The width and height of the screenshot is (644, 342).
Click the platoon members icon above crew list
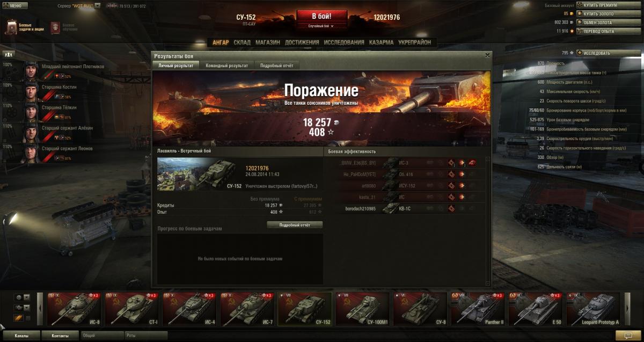click(9, 54)
